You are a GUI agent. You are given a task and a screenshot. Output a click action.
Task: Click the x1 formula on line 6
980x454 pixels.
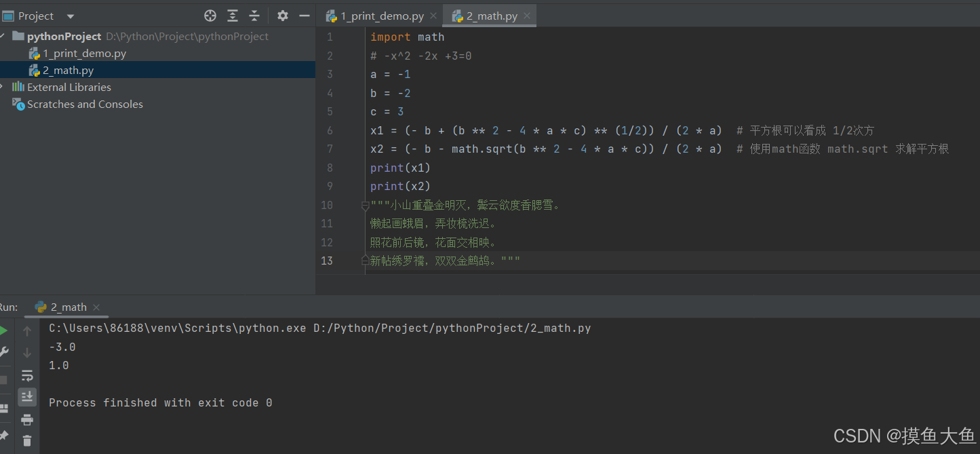point(547,130)
